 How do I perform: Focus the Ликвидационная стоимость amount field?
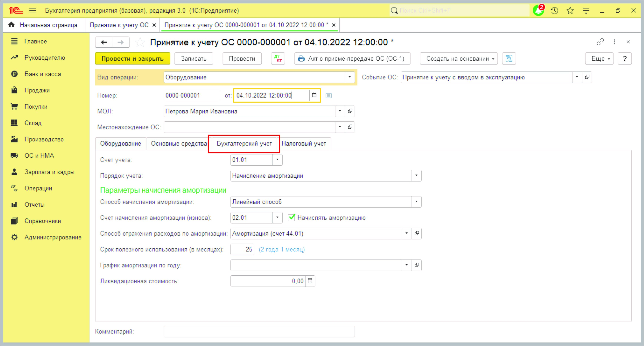pyautogui.click(x=268, y=281)
